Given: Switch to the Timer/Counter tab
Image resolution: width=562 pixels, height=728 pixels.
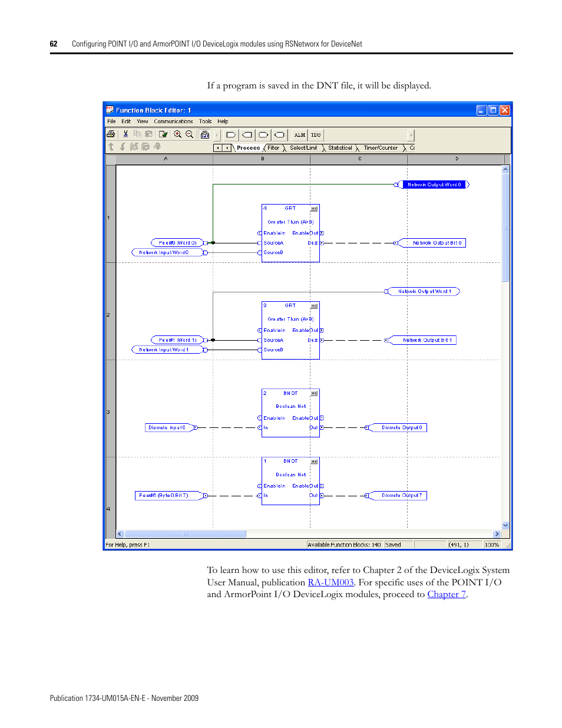Looking at the screenshot, I should (x=381, y=148).
